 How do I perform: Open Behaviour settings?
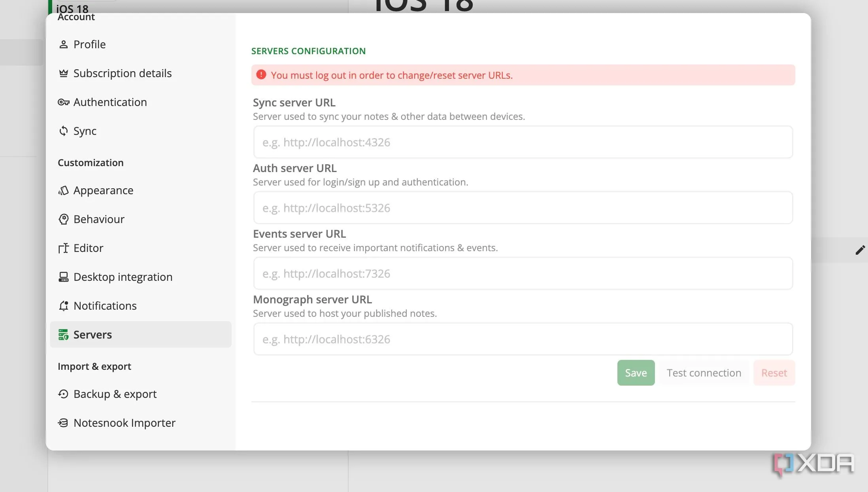point(141,219)
